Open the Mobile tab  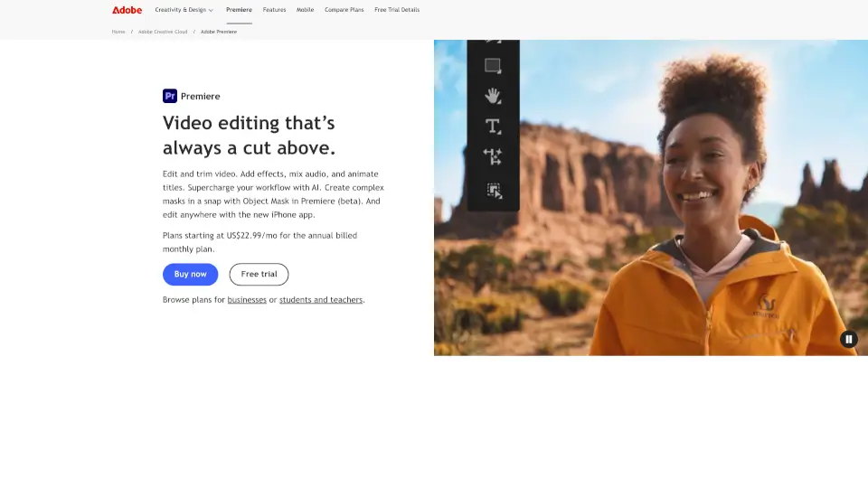pyautogui.click(x=305, y=10)
